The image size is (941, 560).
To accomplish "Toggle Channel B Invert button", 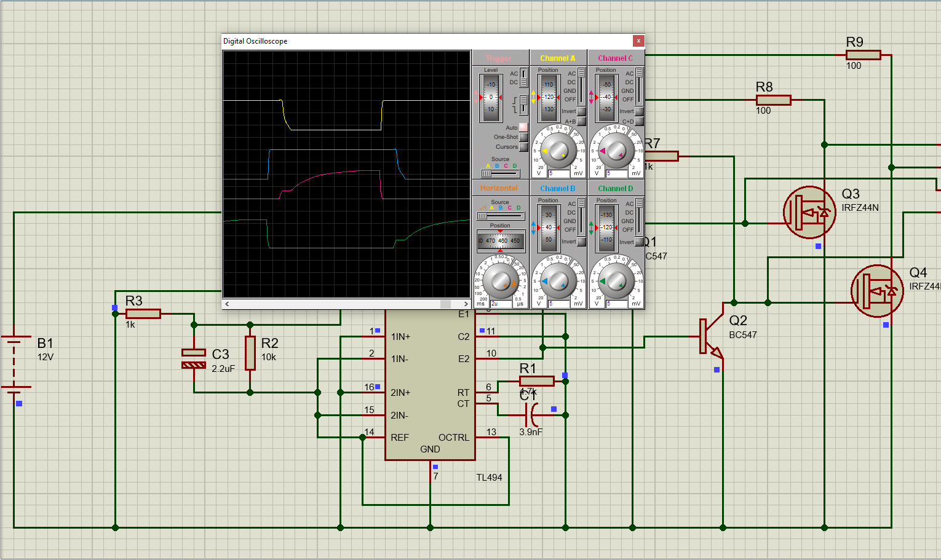I will 581,242.
